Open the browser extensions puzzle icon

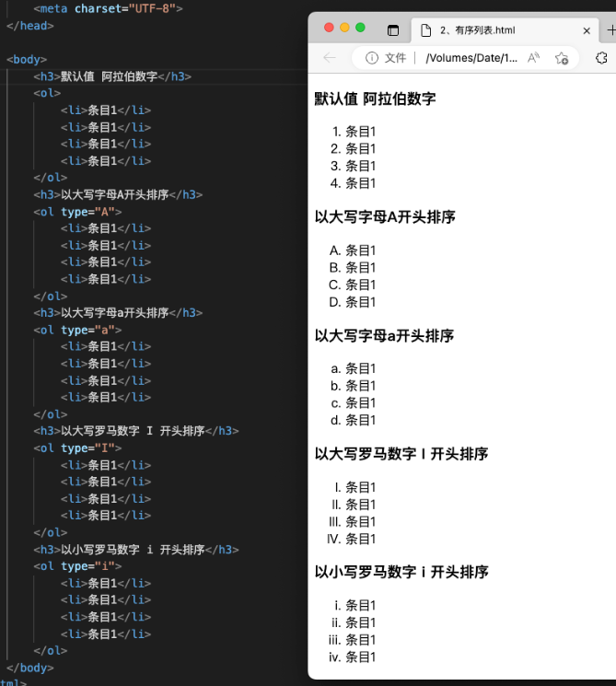tap(602, 58)
